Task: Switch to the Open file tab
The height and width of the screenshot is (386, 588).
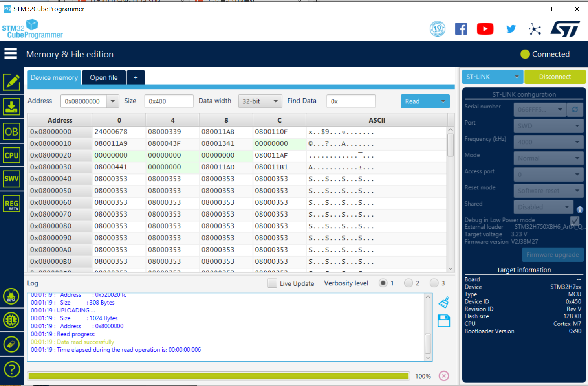Action: pos(104,77)
